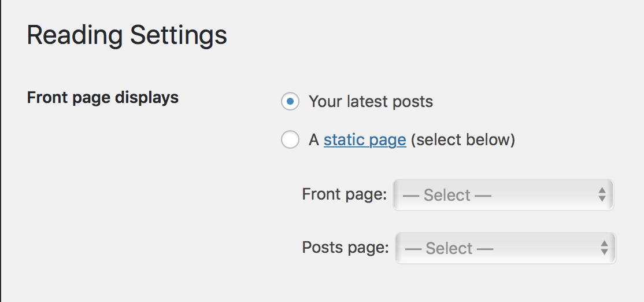644x302 pixels.
Task: Click "— Select —" text in Posts page field
Action: tap(449, 249)
